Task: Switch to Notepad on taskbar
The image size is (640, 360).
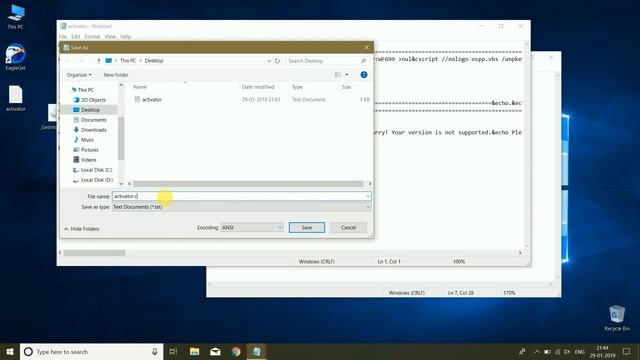Action: [257, 351]
